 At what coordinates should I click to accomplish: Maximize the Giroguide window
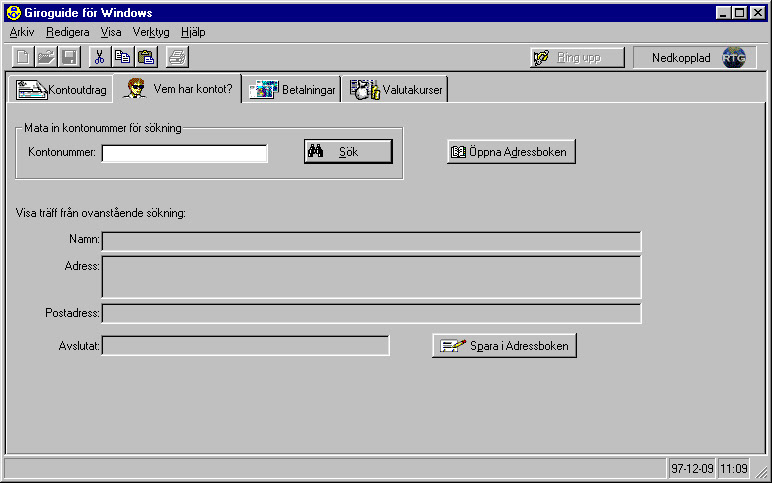click(x=740, y=13)
